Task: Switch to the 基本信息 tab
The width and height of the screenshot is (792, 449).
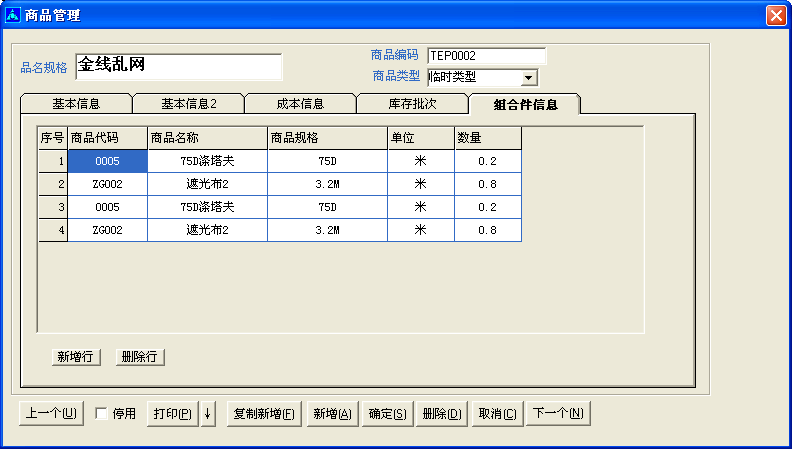Action: click(x=76, y=104)
